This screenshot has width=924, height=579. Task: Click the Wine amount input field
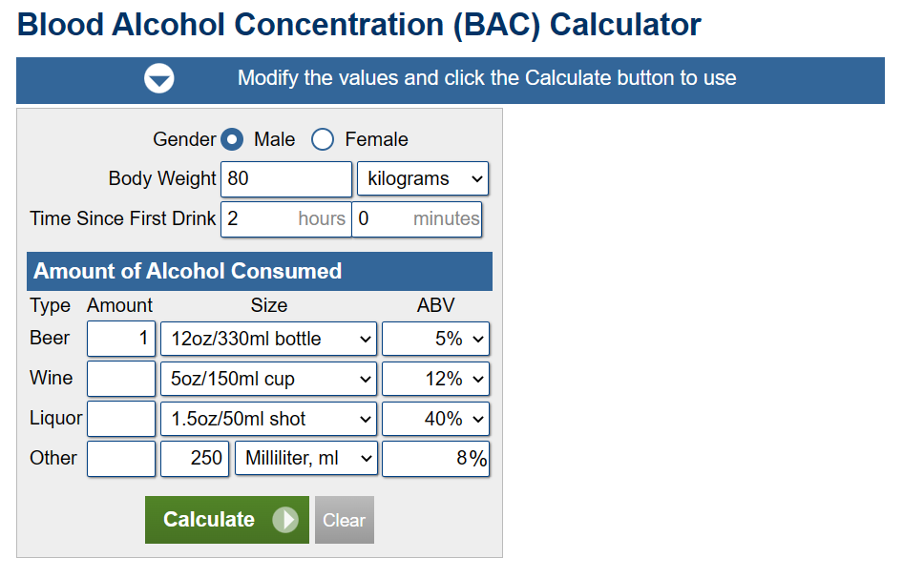121,379
